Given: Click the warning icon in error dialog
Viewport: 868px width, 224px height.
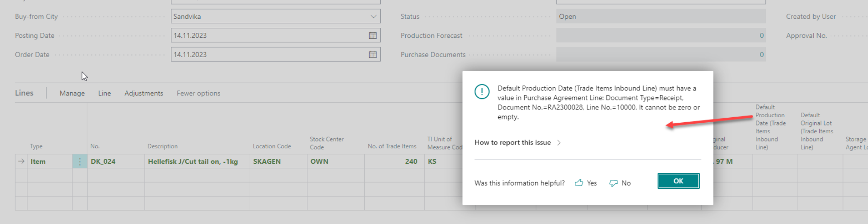Looking at the screenshot, I should 482,91.
